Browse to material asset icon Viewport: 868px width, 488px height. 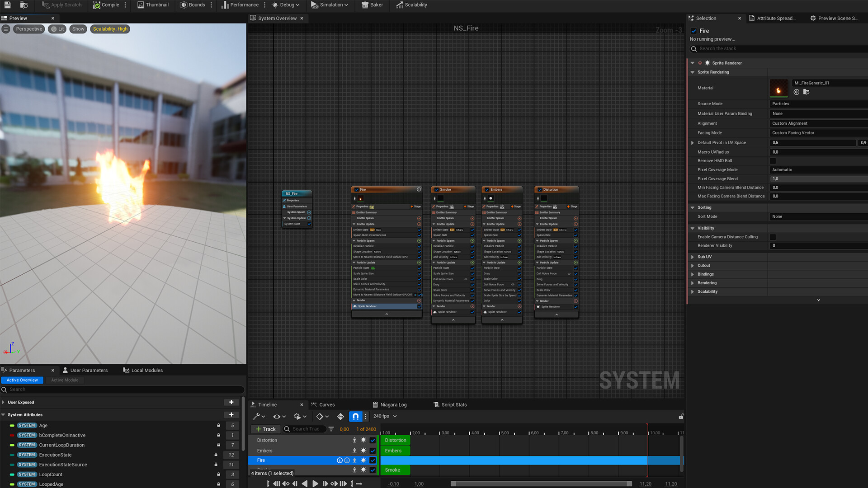click(x=806, y=92)
